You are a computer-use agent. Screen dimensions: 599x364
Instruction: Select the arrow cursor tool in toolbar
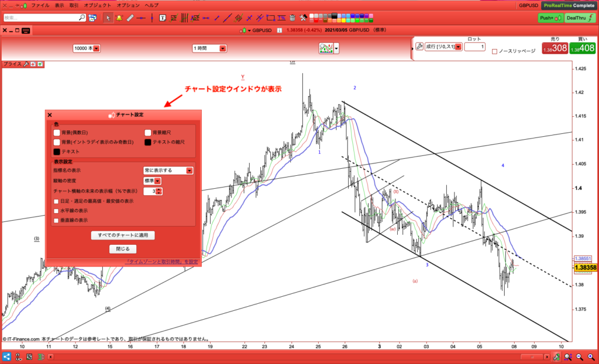pyautogui.click(x=108, y=18)
